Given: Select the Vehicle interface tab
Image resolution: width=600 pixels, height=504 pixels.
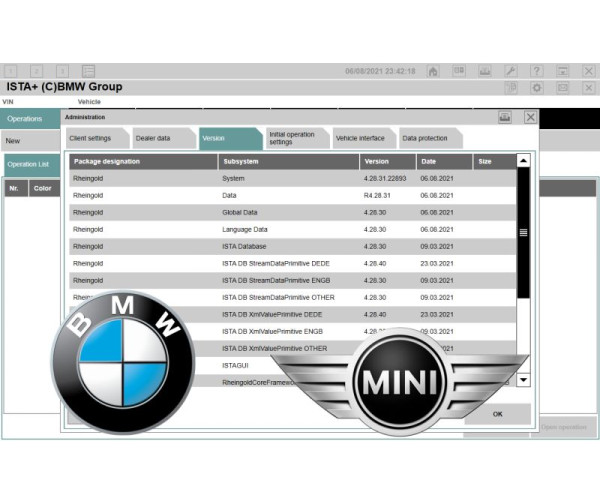Looking at the screenshot, I should pyautogui.click(x=360, y=138).
